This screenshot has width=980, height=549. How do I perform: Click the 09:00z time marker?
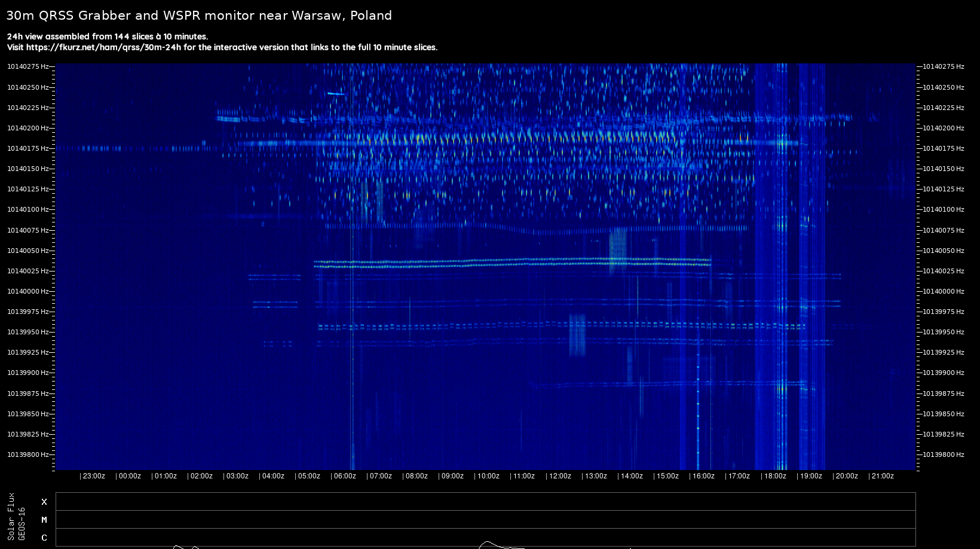[452, 476]
